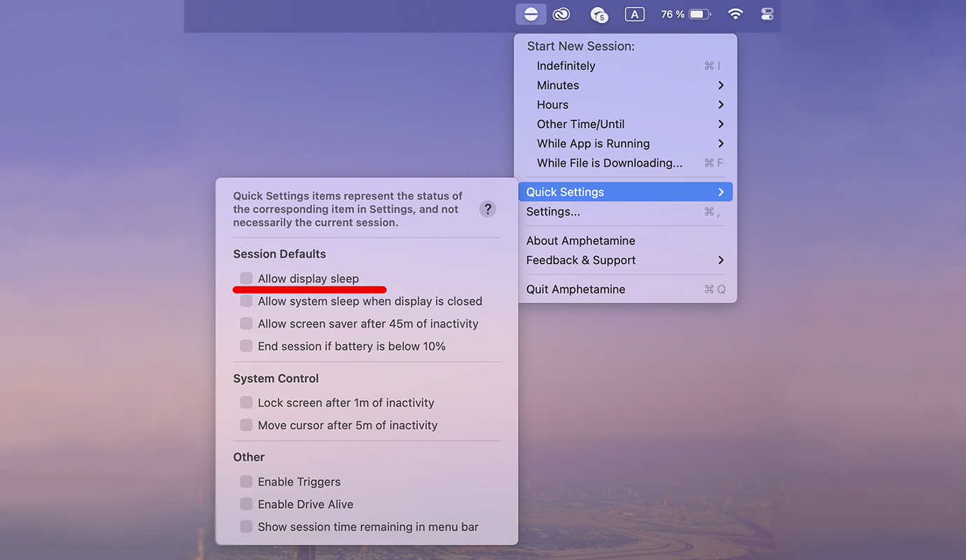
Task: Enable Allow display sleep checkbox
Action: coord(246,279)
